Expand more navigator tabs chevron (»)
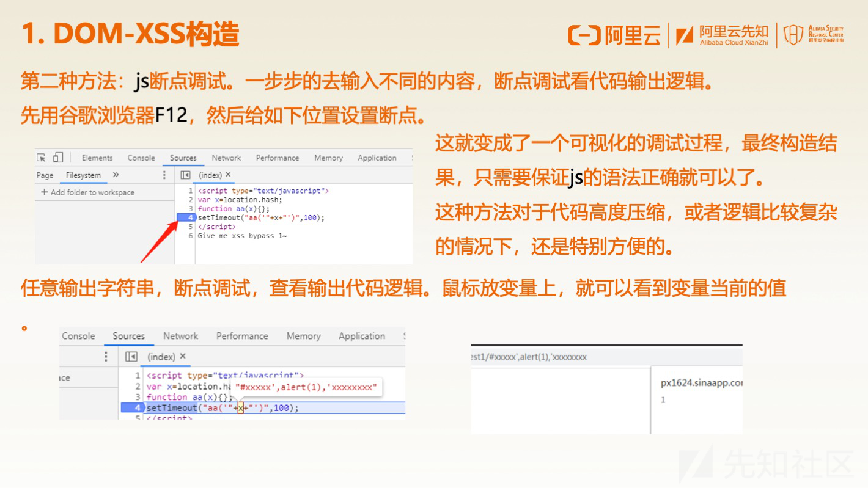 click(x=116, y=175)
